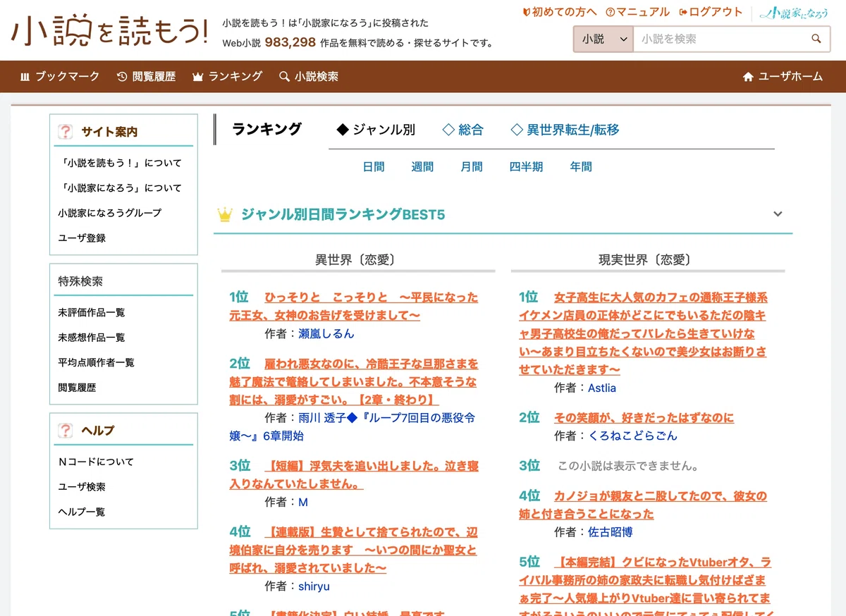This screenshot has height=616, width=846.
Task: Open author 瀬嵐しるん profile
Action: tap(326, 333)
